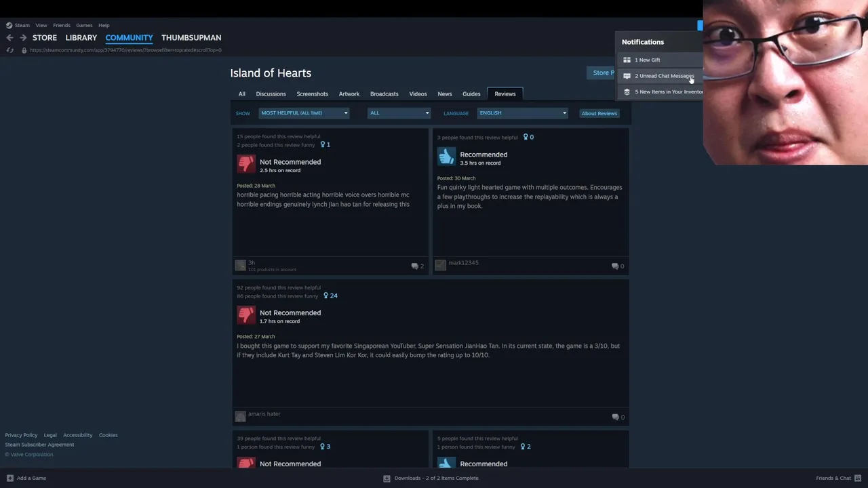The width and height of the screenshot is (868, 488).
Task: Select the Reviews tab
Action: pyautogui.click(x=505, y=94)
